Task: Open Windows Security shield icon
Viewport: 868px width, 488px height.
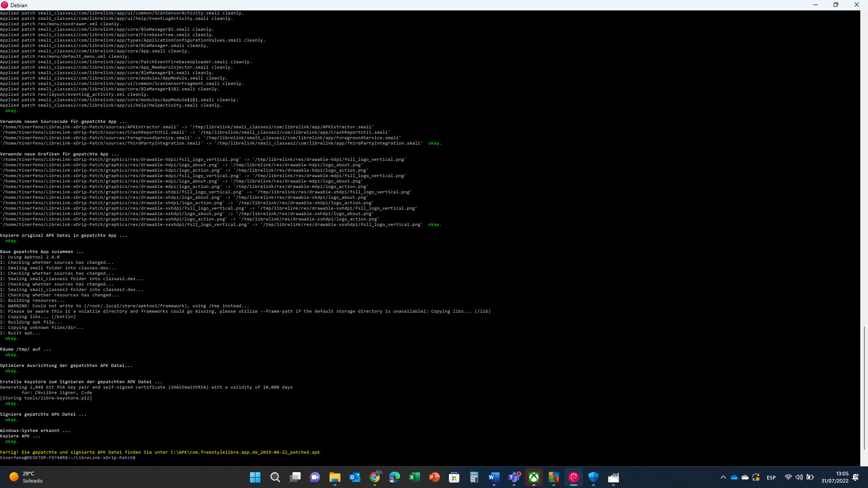Action: (594, 477)
